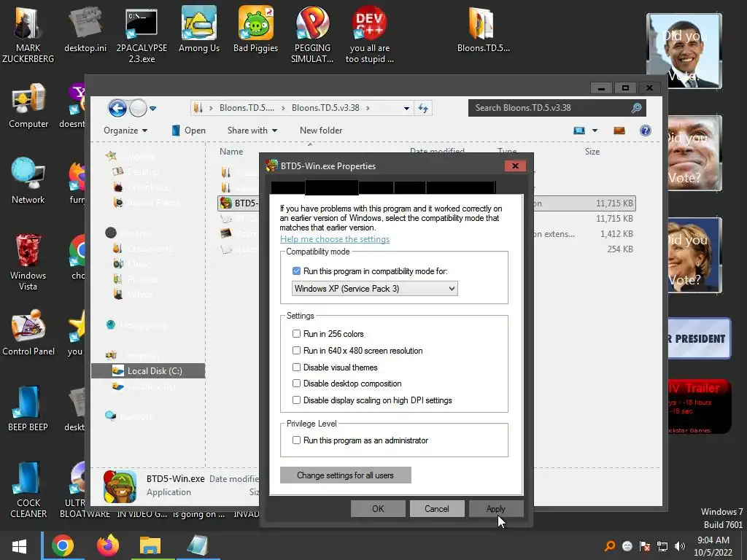
Task: Click the Bloons.TD.5.v3.38 breadcrumb segment
Action: [x=325, y=108]
